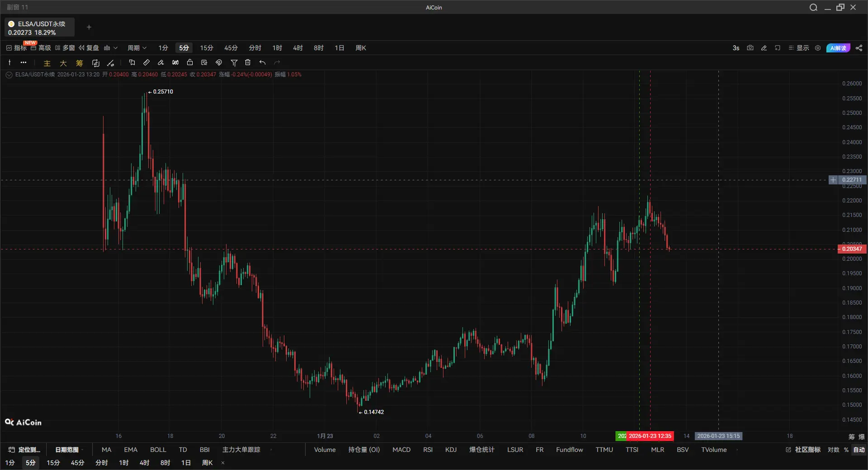Toggle the MA overlay indicator
868x470 pixels.
(107, 450)
